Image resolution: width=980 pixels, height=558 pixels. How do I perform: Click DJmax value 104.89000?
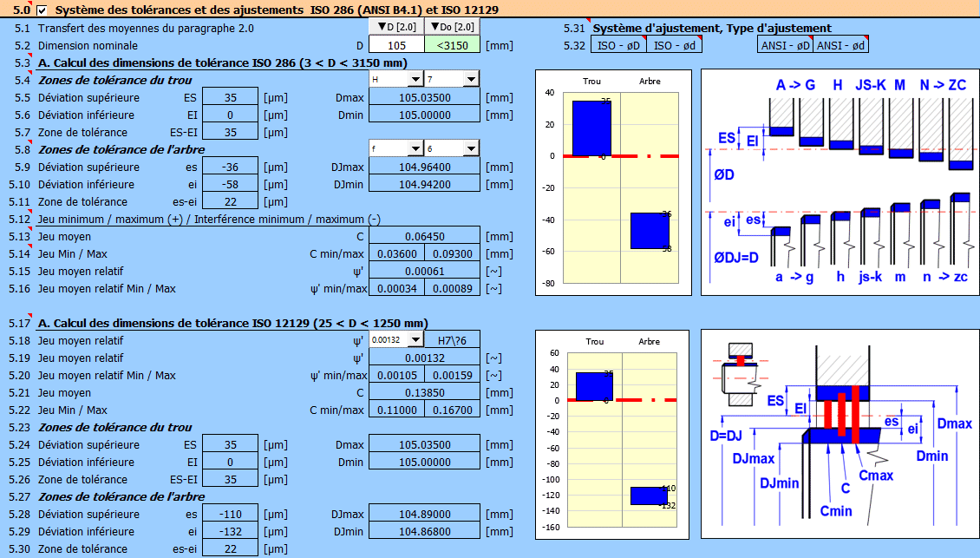[424, 514]
